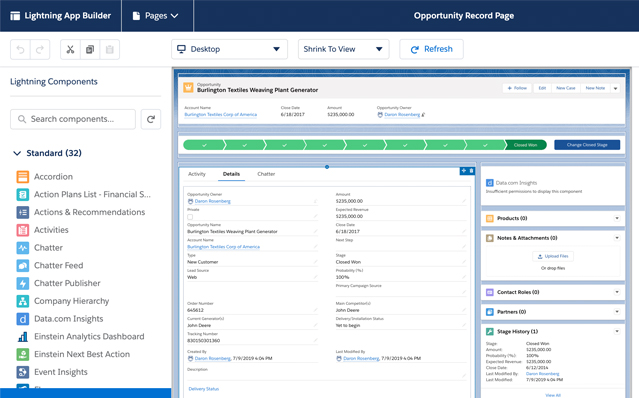Viewport: 639px width, 398px height.
Task: Open the View All link in Stage History
Action: coord(553,395)
